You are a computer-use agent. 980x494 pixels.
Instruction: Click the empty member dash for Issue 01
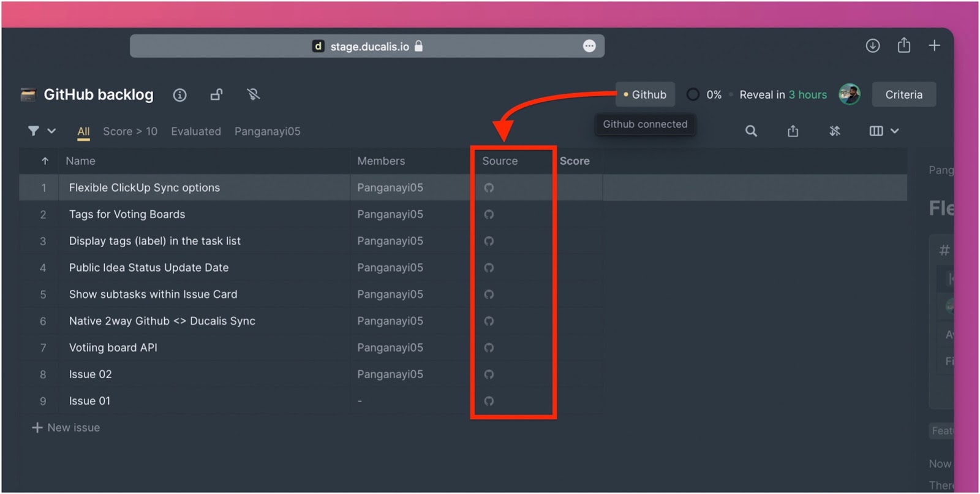[x=360, y=401]
